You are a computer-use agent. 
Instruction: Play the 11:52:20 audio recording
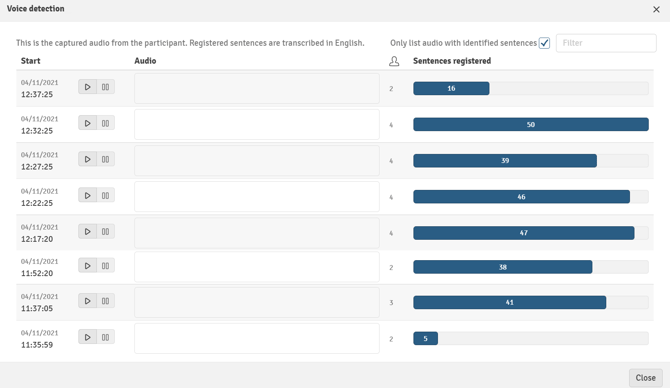click(x=88, y=266)
